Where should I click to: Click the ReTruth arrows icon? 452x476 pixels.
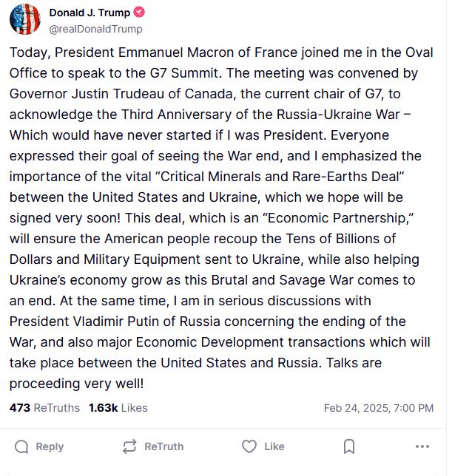(x=129, y=446)
